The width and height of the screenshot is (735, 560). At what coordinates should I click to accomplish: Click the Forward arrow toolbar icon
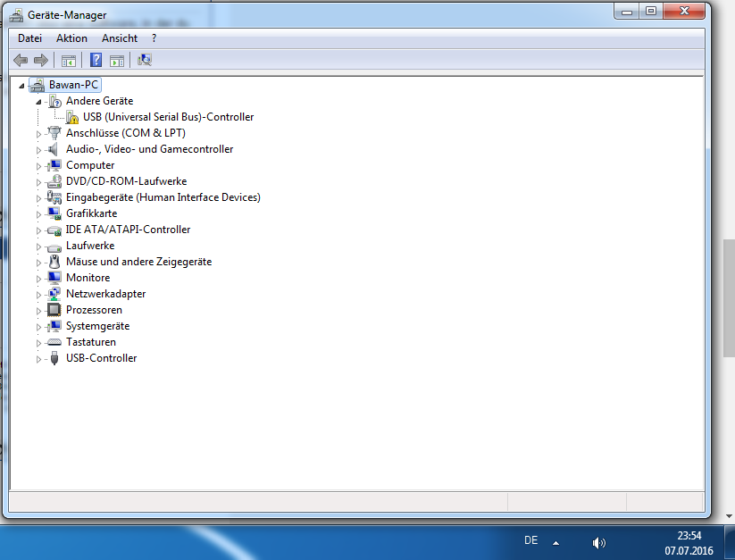41,60
